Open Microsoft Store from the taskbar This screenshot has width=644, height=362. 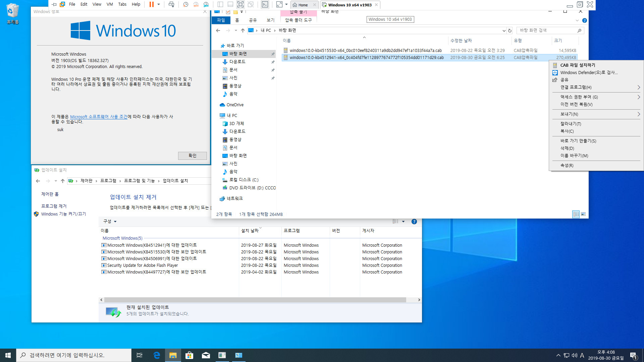coord(189,355)
